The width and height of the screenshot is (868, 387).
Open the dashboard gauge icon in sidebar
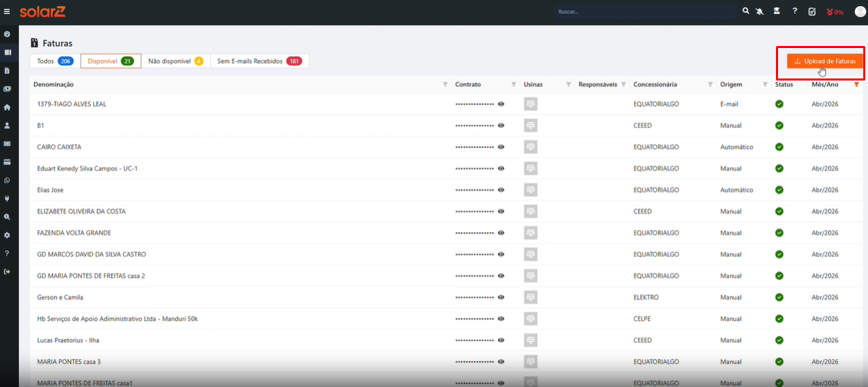pos(7,34)
